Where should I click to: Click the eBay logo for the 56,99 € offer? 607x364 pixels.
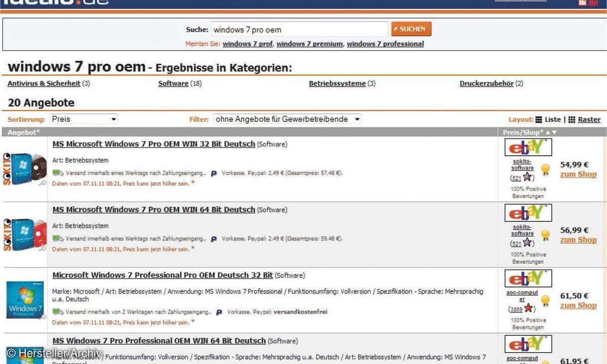click(528, 213)
